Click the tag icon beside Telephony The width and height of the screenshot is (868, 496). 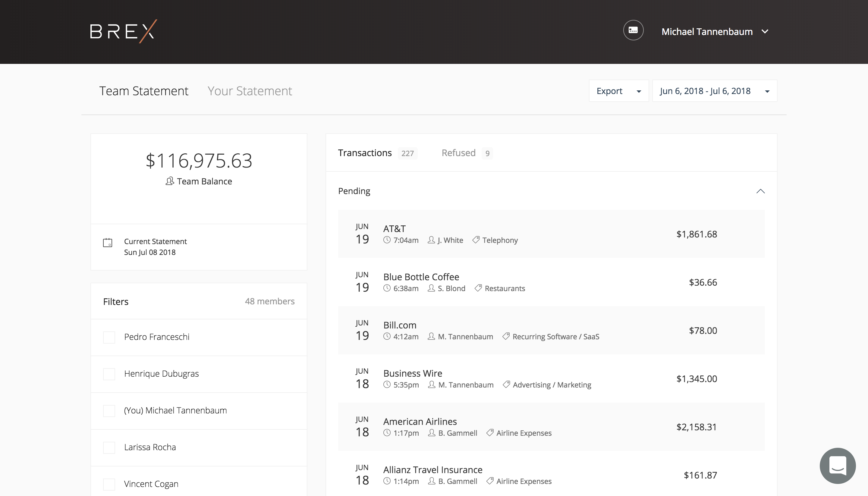pos(476,240)
